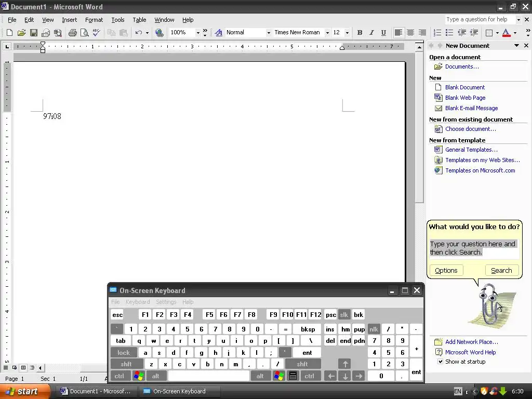The width and height of the screenshot is (532, 399).
Task: Open Microsoft Word Help link
Action: (470, 352)
